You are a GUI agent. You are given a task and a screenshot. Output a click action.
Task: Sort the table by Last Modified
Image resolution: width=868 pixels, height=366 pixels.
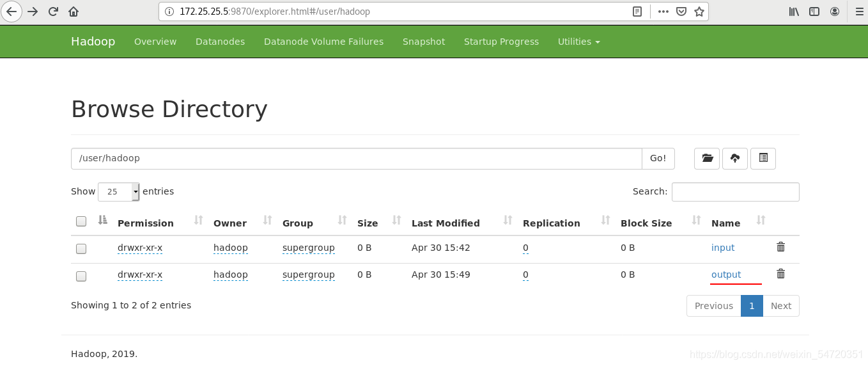pos(446,223)
